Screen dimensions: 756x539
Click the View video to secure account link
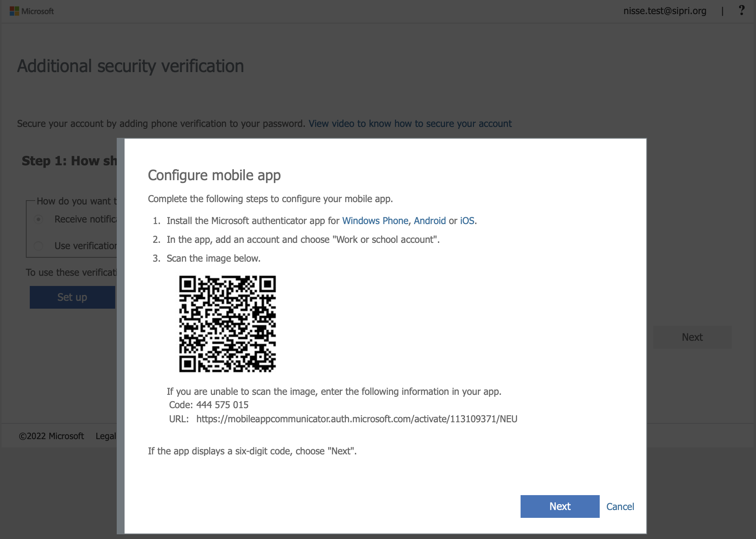tap(410, 124)
